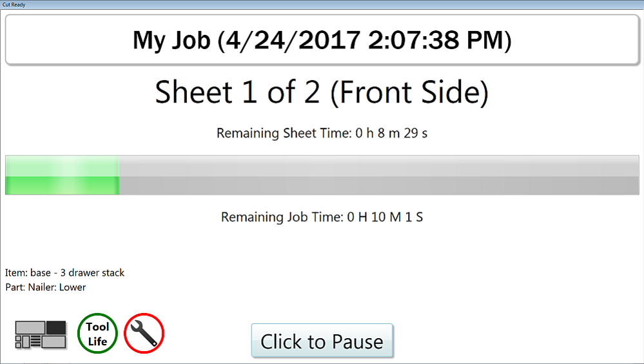Select the Part label text

click(x=15, y=287)
